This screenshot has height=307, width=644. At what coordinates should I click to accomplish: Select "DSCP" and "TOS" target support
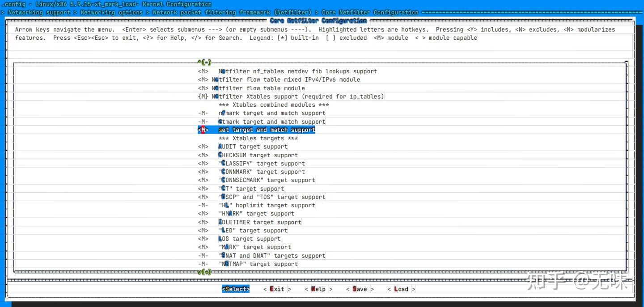click(x=272, y=197)
